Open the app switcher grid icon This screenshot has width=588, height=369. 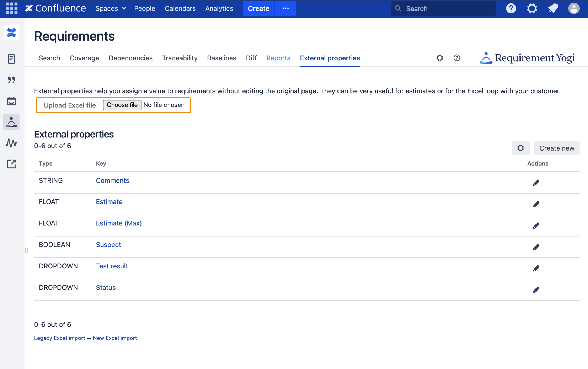coord(11,8)
